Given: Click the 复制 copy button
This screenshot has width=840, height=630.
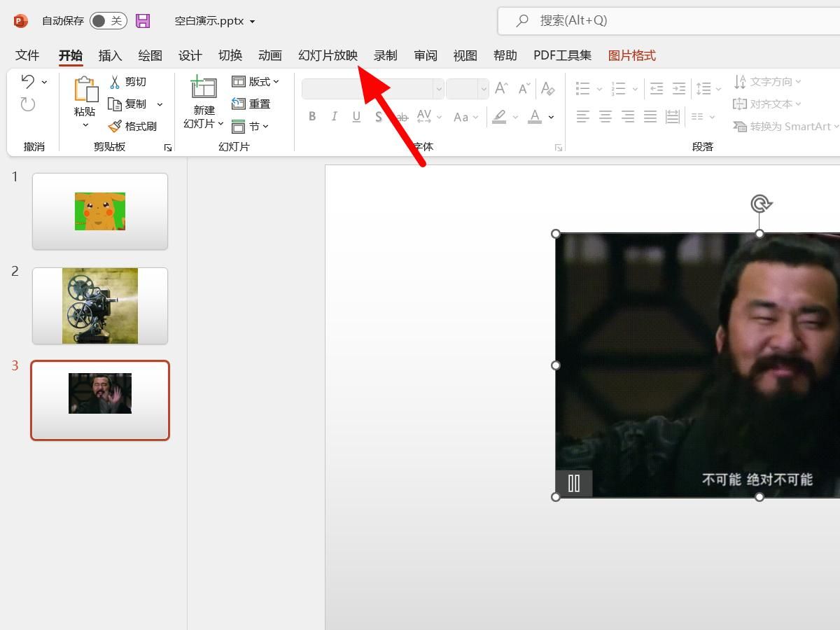Looking at the screenshot, I should pyautogui.click(x=127, y=104).
